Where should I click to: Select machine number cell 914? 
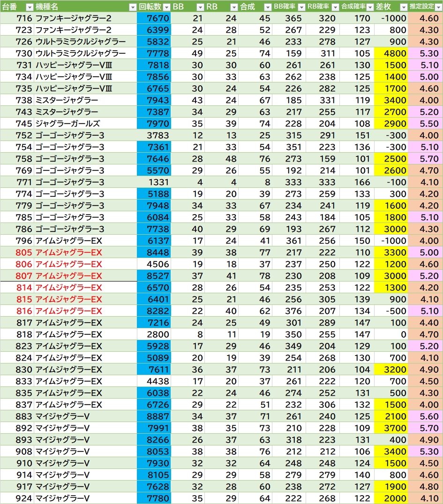(x=17, y=475)
